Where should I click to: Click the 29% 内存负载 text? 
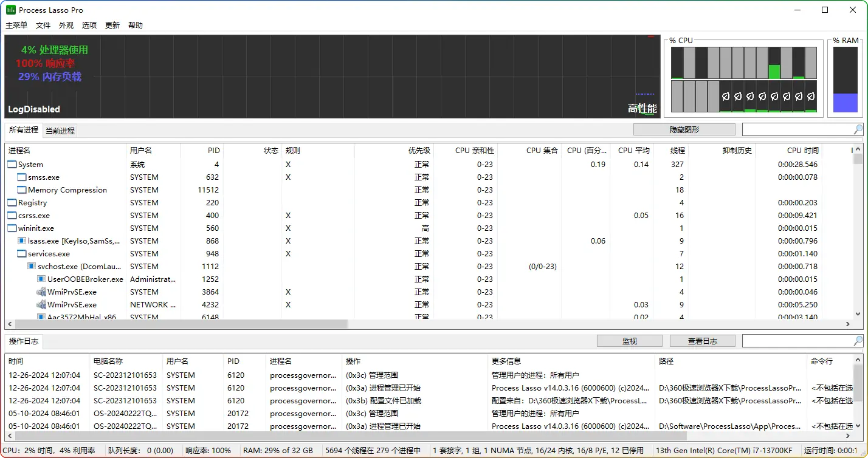coord(50,77)
